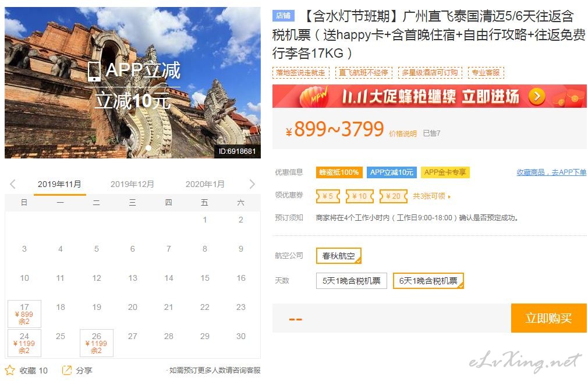This screenshot has height=381, width=588.
Task: Select 5天1晚含税机票 option
Action: 352,281
